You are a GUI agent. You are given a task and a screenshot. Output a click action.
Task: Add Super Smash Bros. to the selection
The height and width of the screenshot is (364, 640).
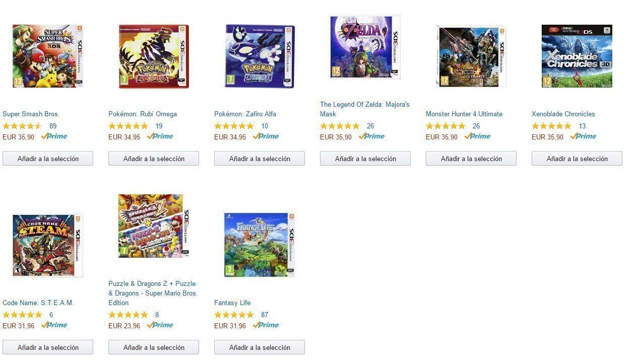point(48,159)
